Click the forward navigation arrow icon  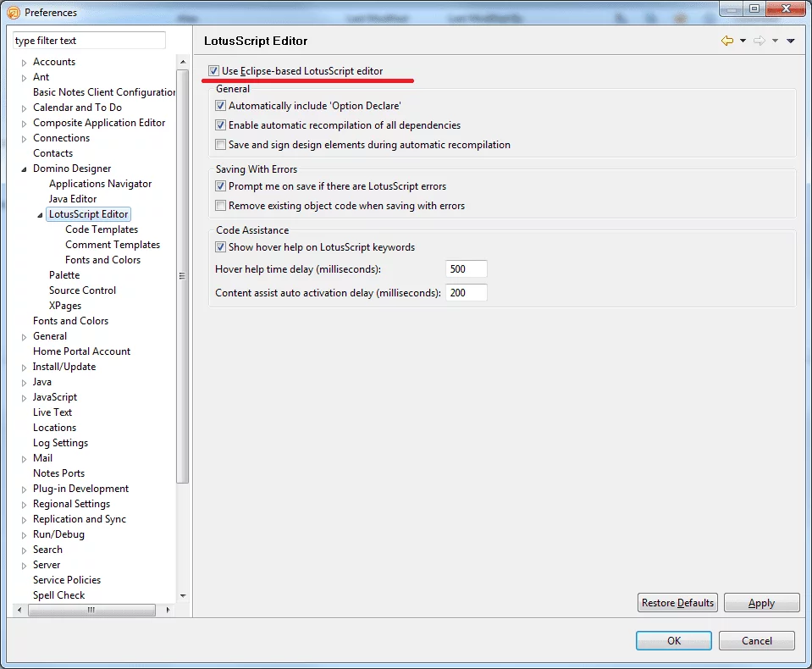tap(759, 41)
